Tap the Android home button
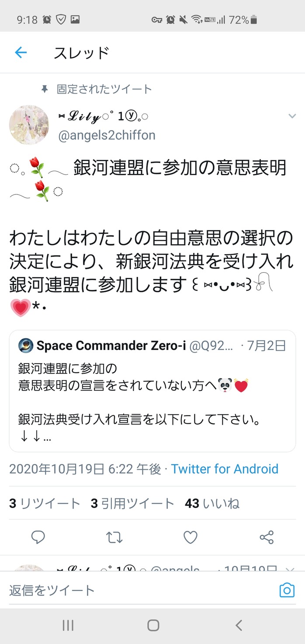 coord(153,626)
